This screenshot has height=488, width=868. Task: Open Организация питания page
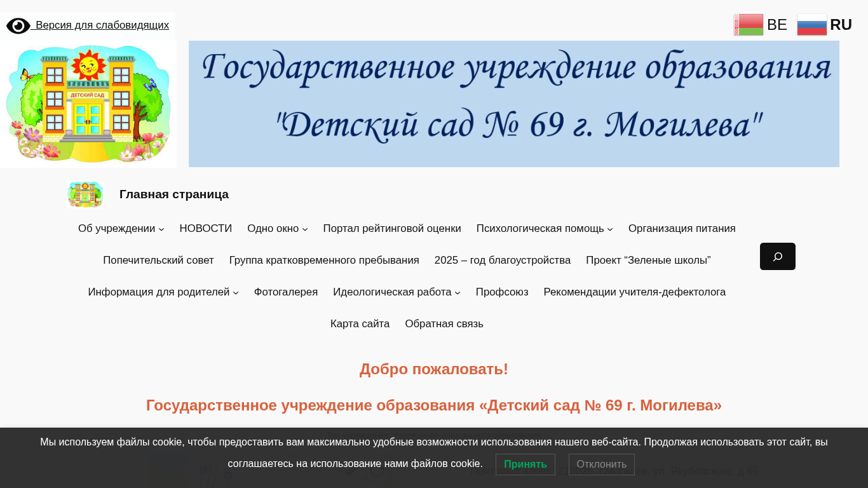click(682, 229)
